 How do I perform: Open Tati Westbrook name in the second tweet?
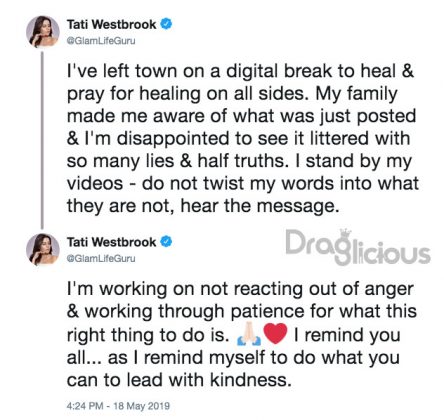(111, 242)
